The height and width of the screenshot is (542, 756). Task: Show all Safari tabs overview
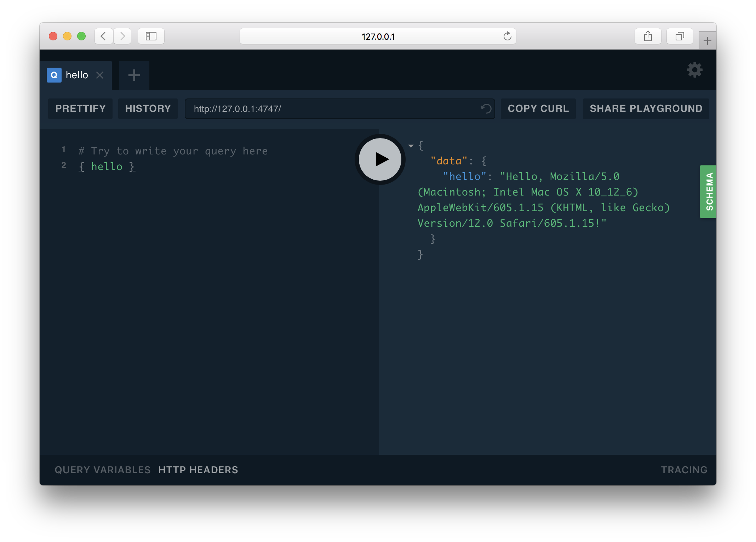[x=680, y=36]
